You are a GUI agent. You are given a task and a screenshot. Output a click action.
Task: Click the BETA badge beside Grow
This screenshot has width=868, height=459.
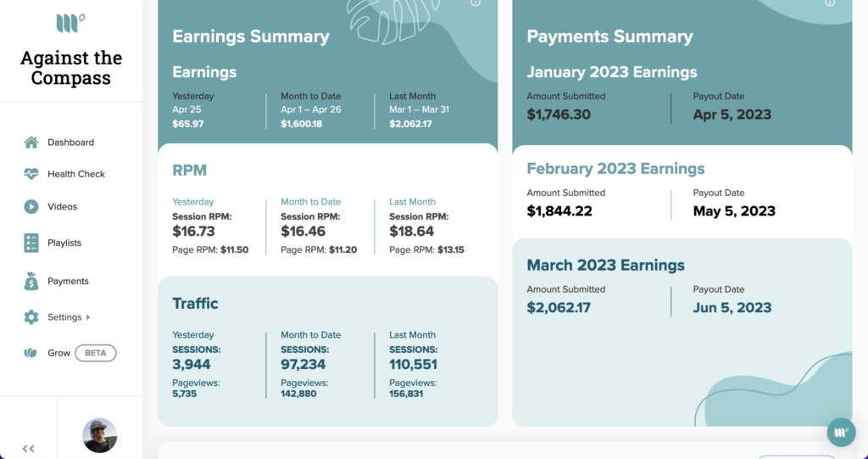pyautogui.click(x=95, y=353)
